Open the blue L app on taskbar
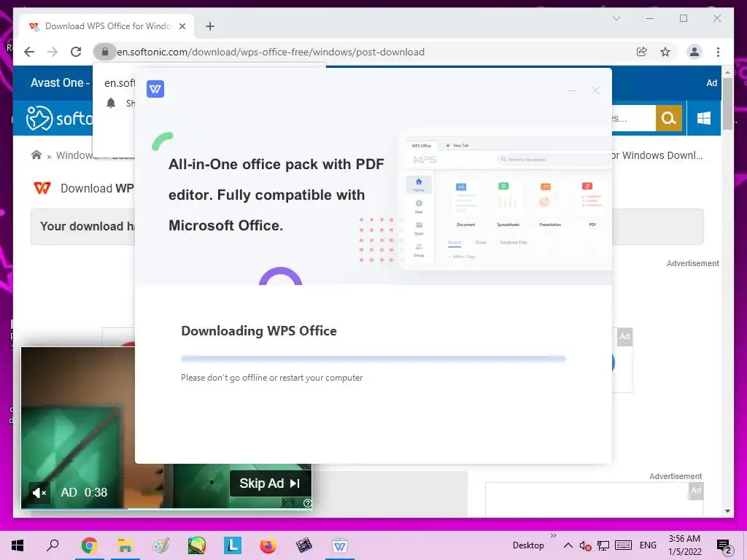The width and height of the screenshot is (747, 560). click(233, 545)
